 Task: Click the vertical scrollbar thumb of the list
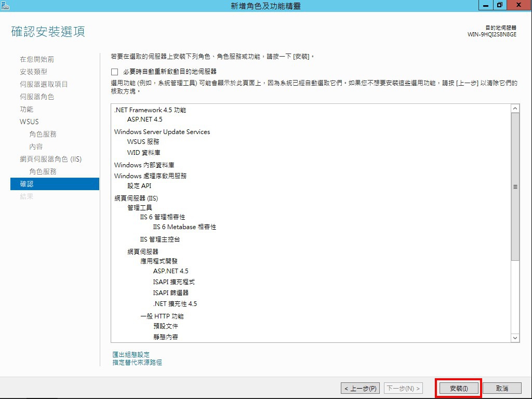coord(515,187)
